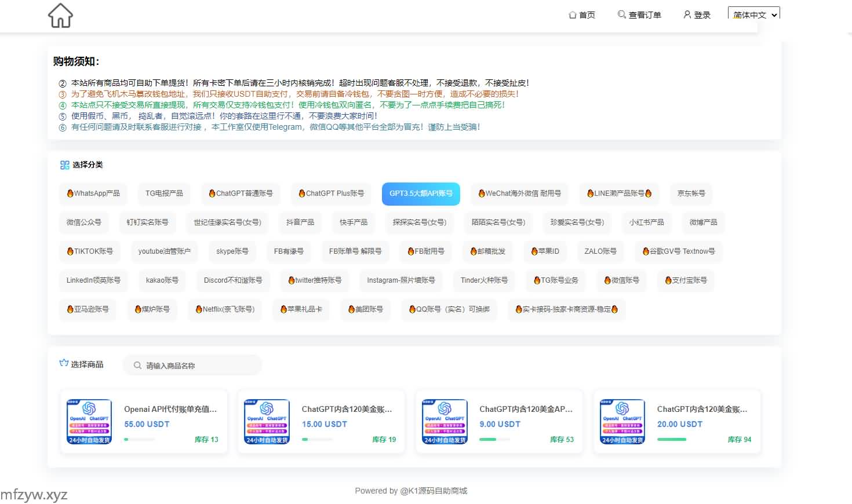Image resolution: width=852 pixels, height=504 pixels.
Task: Click stock progress bar for 库存 94
Action: (672, 440)
